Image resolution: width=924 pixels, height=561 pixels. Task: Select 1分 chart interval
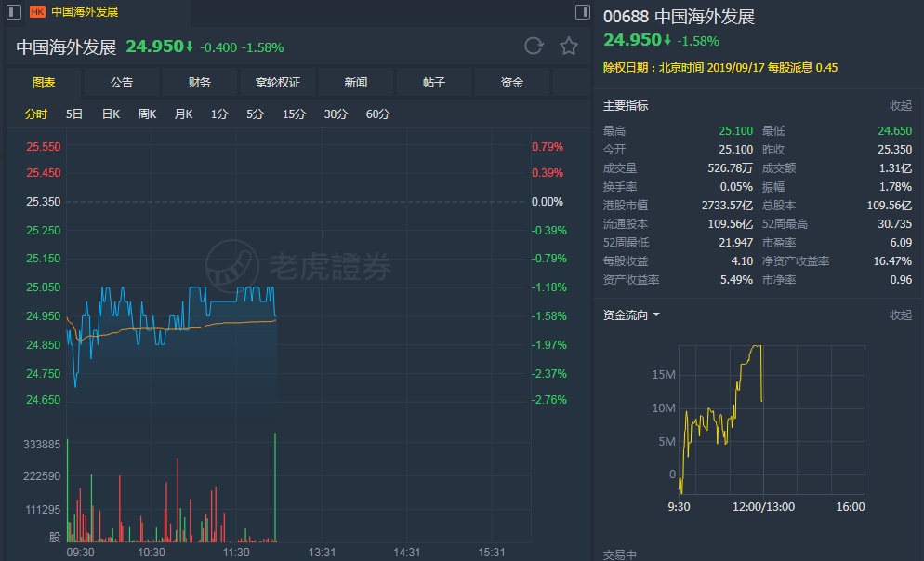pyautogui.click(x=219, y=114)
